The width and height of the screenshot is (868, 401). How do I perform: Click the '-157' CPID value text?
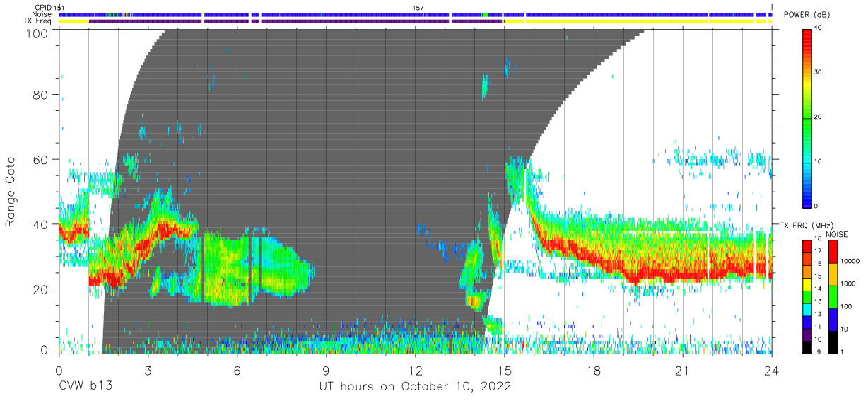pyautogui.click(x=415, y=8)
